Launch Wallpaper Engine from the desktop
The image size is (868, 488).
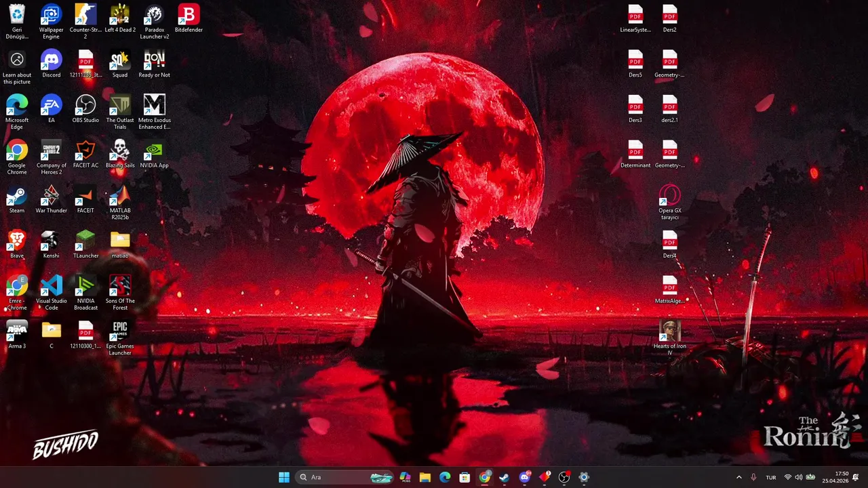[52, 22]
